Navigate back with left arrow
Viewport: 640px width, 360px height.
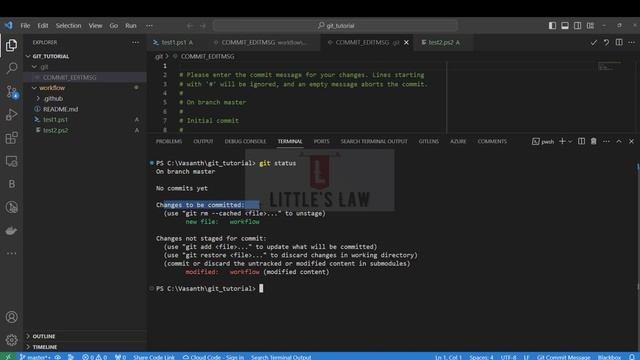tap(189, 26)
